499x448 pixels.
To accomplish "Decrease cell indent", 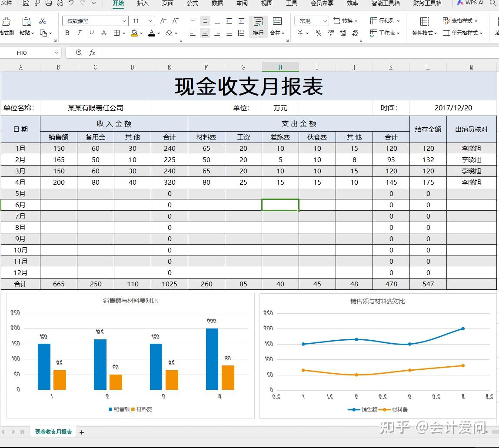I will [229, 21].
